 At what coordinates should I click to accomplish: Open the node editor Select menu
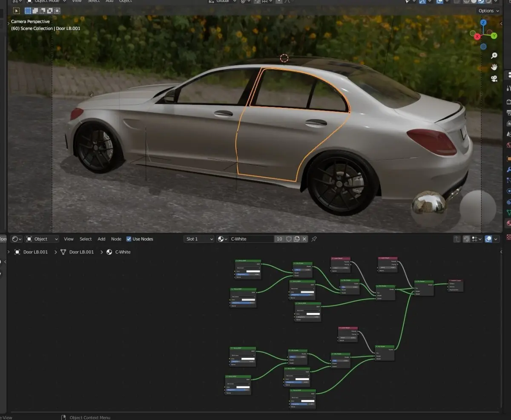pyautogui.click(x=86, y=239)
